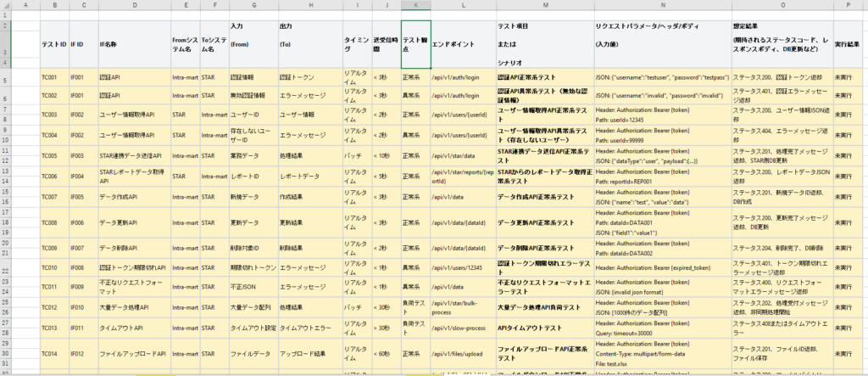Select cell TC007
The image size is (868, 376).
(55, 197)
